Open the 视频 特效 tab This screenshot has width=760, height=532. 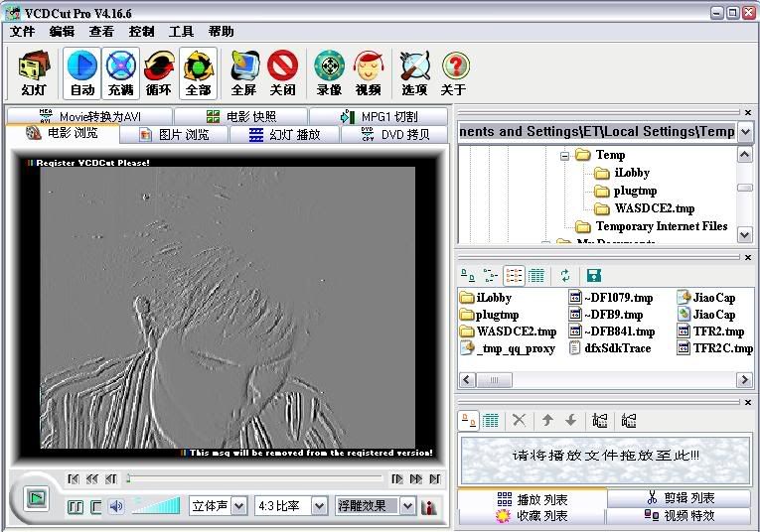[x=680, y=515]
